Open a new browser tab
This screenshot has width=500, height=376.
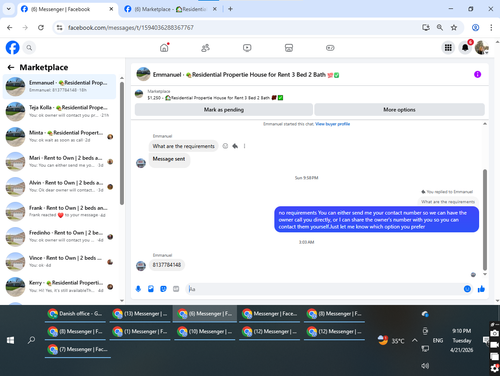230,9
